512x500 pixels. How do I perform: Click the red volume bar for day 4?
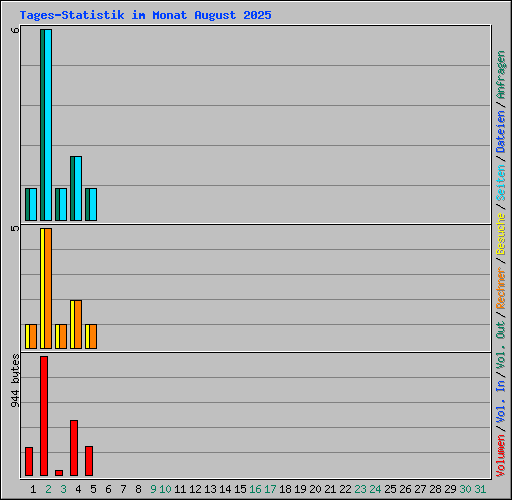[74, 448]
